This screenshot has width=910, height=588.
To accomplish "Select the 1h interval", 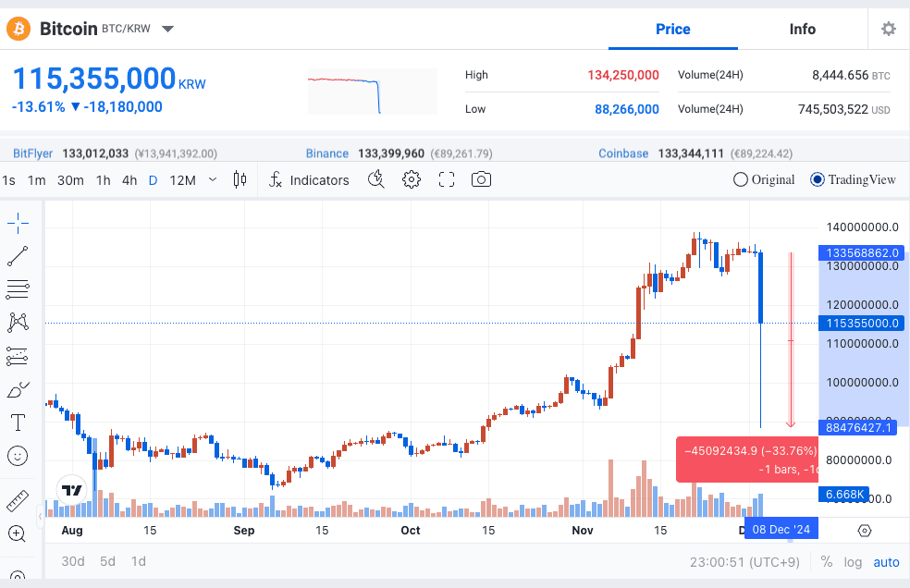I will coord(104,180).
